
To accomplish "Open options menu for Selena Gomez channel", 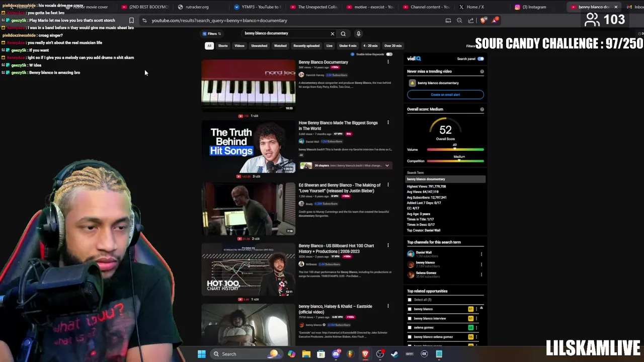I will 481,275.
